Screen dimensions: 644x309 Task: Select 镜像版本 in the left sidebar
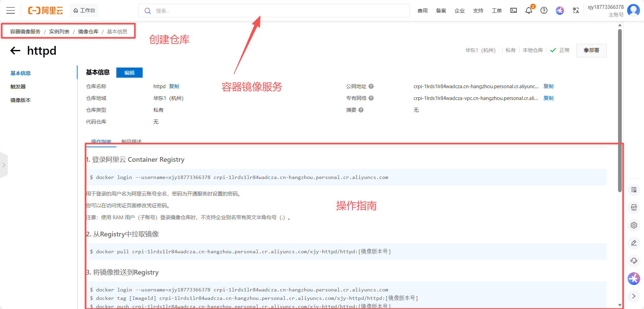(x=21, y=100)
